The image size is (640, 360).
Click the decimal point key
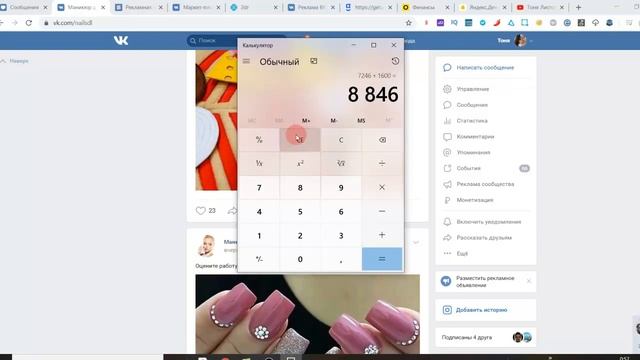(341, 259)
